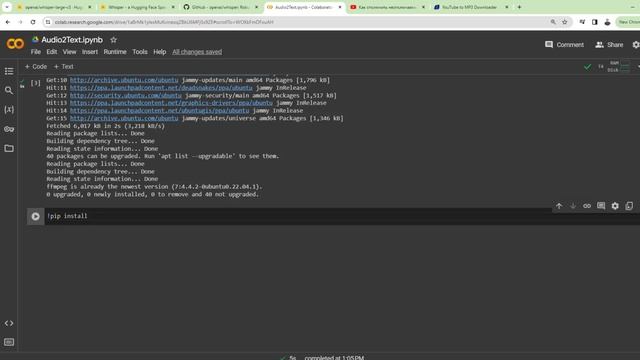
Task: Open the File menu
Action: click(x=36, y=52)
